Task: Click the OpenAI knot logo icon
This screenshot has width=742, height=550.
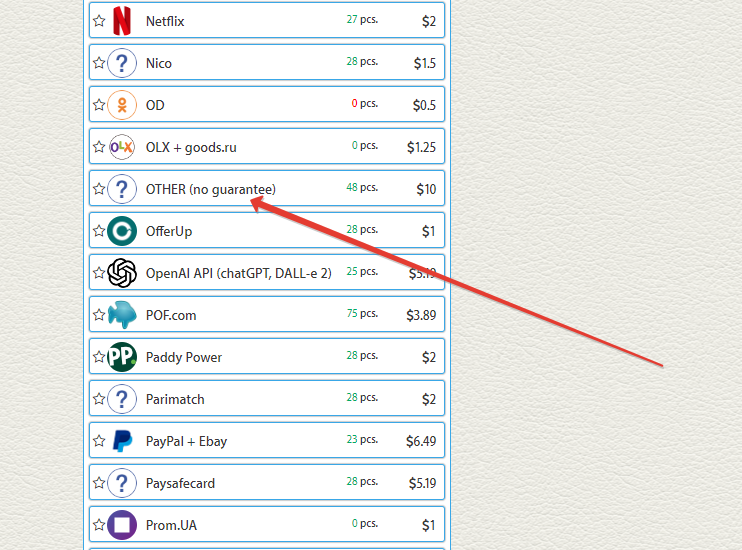Action: (x=122, y=273)
